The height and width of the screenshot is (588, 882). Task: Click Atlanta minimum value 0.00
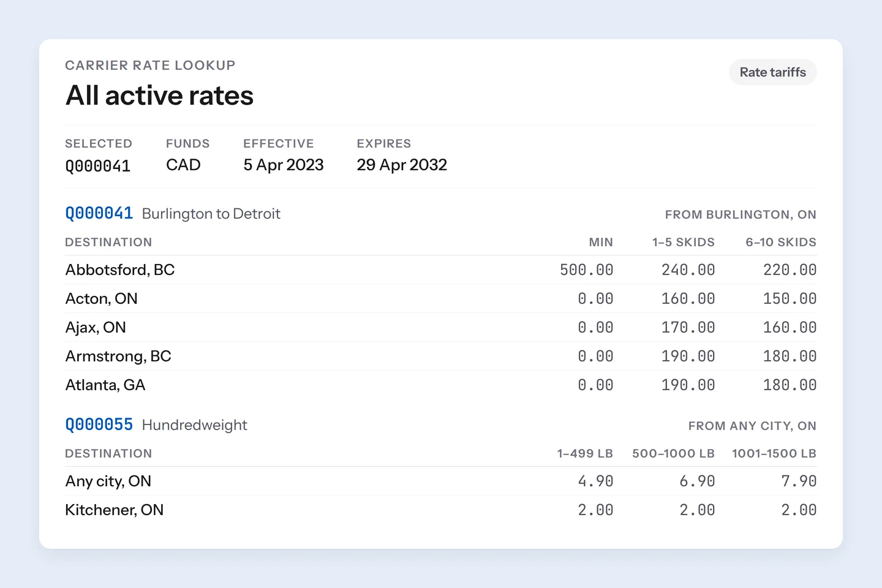click(595, 385)
